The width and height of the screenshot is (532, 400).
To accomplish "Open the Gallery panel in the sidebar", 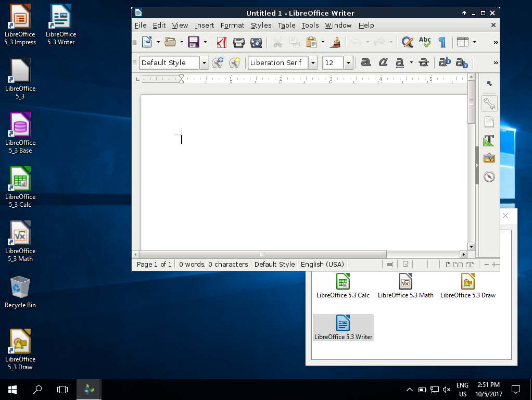I will click(488, 157).
